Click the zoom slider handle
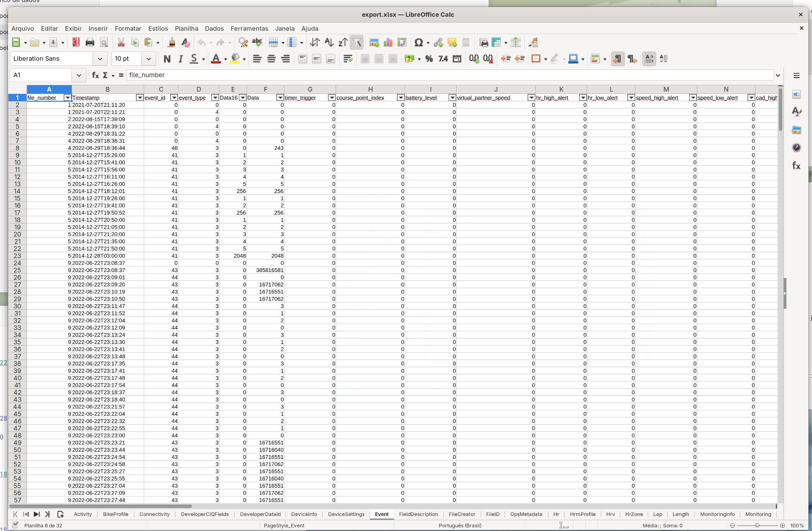812x531 pixels. click(x=757, y=525)
